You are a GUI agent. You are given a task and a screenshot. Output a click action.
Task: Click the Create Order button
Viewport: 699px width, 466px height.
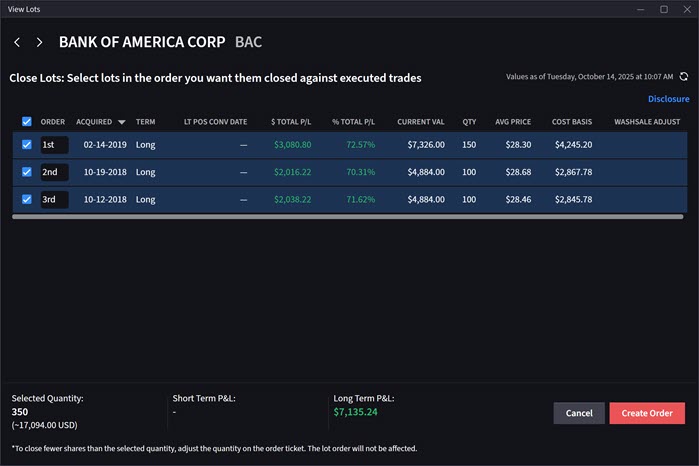coord(647,414)
